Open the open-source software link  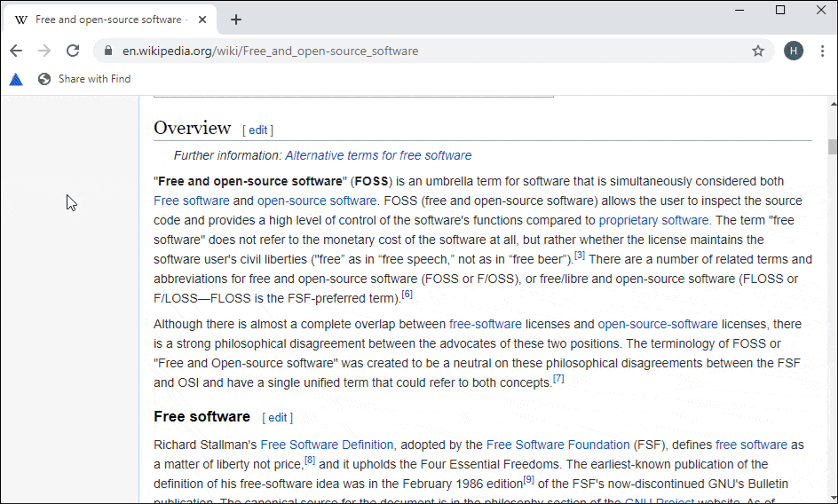click(x=317, y=201)
